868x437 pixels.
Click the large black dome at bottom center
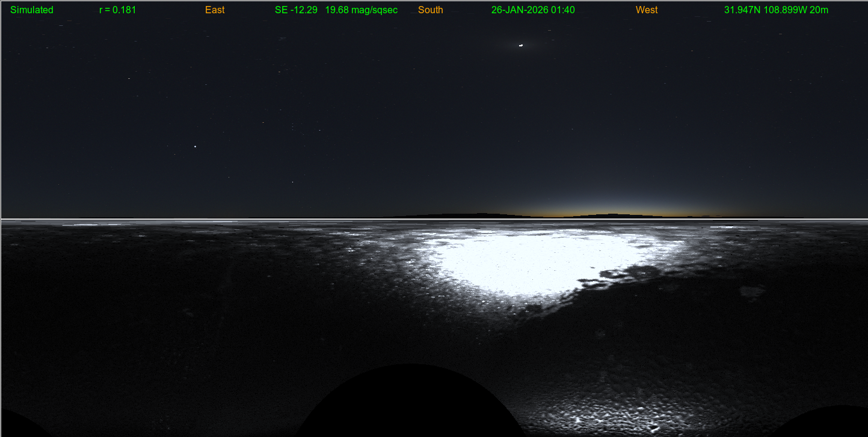point(408,403)
